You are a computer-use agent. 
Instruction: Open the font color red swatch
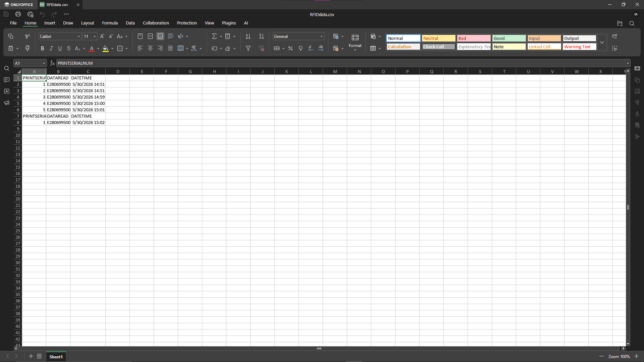point(92,48)
